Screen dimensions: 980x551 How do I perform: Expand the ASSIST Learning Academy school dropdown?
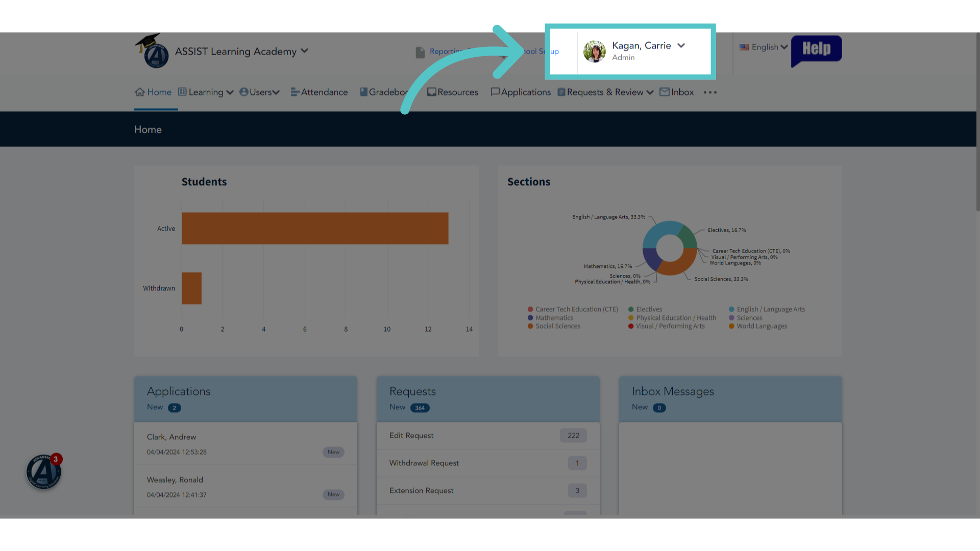(x=305, y=51)
